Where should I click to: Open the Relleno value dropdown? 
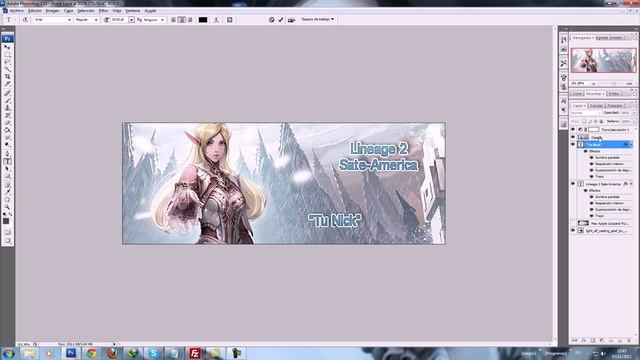(634, 121)
